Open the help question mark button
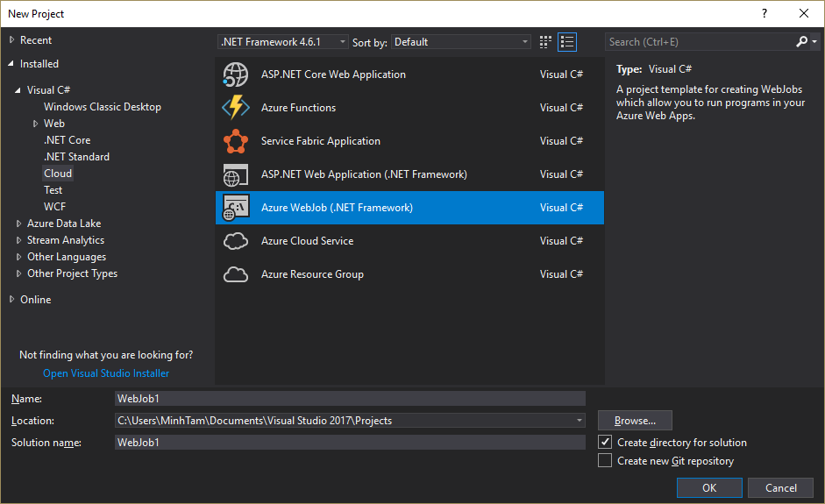Image resolution: width=825 pixels, height=504 pixels. [x=765, y=14]
